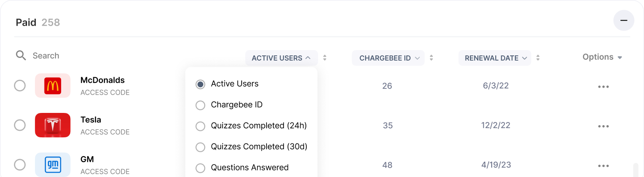Open GM row three-dot menu
This screenshot has width=644, height=177.
pyautogui.click(x=603, y=166)
